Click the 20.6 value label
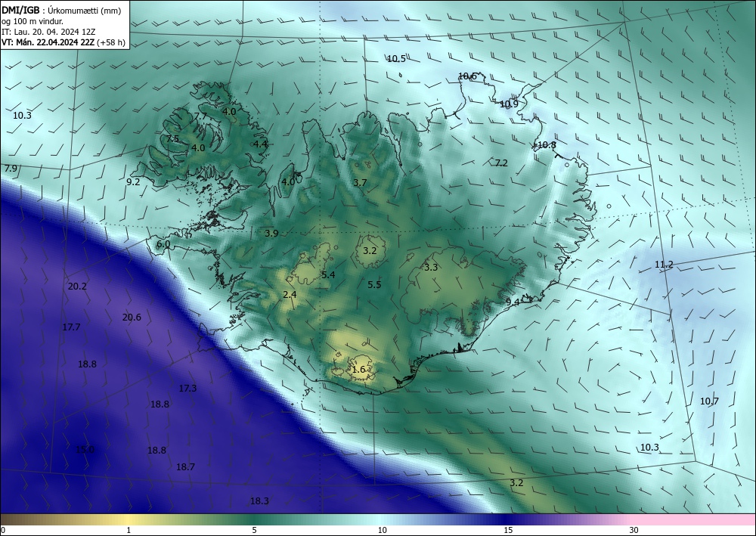Screen dimensions: 756x536 coord(132,318)
